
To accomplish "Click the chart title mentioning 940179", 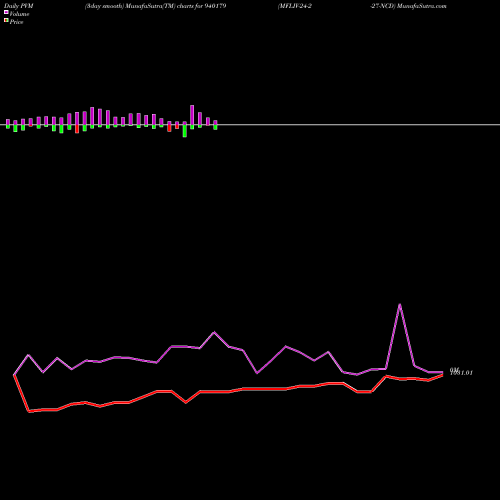I will pyautogui.click(x=156, y=6).
